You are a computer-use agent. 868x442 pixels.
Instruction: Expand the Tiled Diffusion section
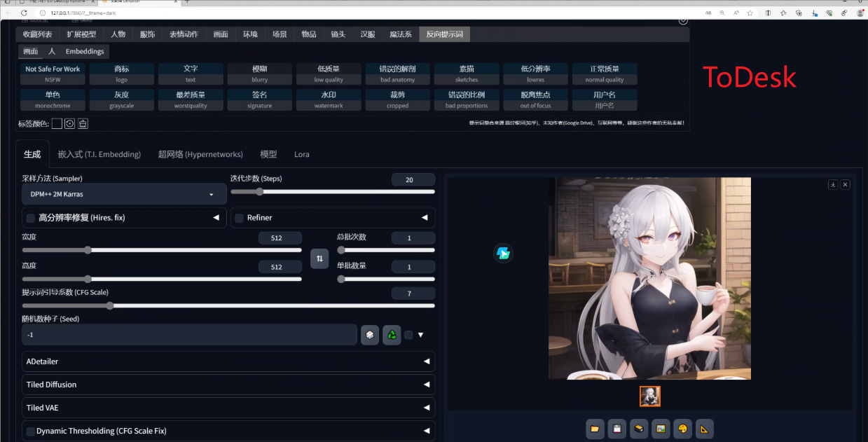(x=228, y=385)
